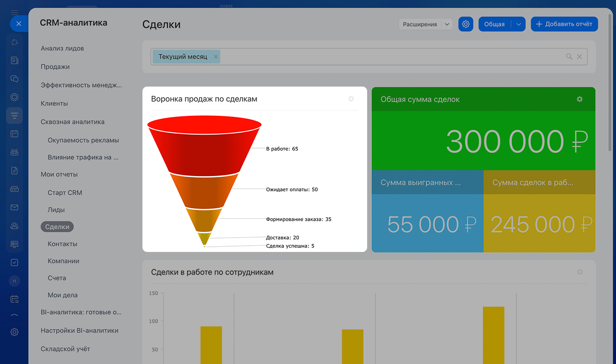Open 'Продажи' in the sidebar menu
Screen dimensions: 616x364
click(x=55, y=67)
